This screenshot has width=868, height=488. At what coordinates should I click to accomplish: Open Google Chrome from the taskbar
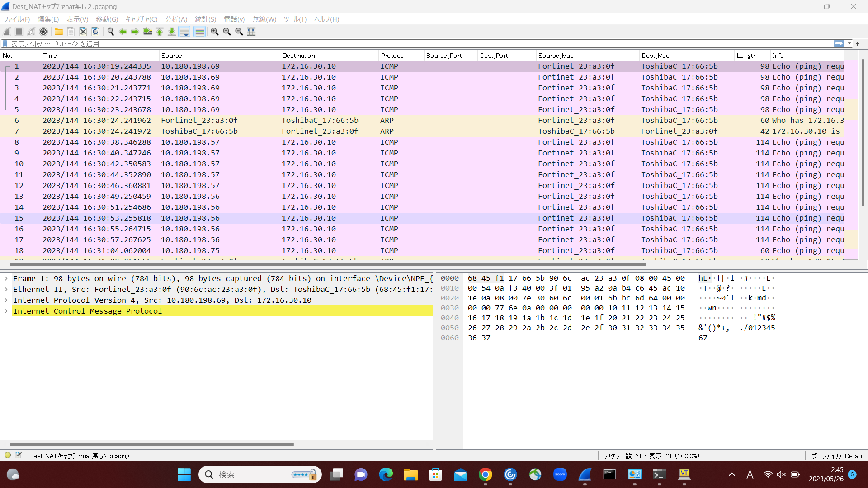coord(486,474)
